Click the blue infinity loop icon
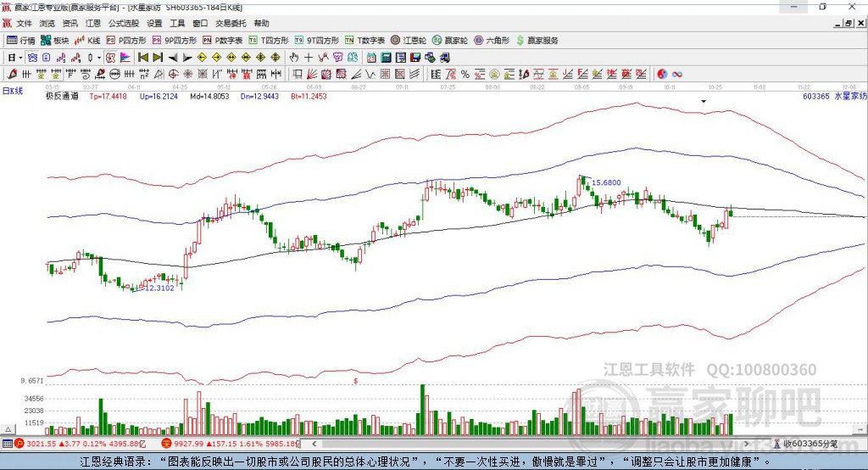The height and width of the screenshot is (470, 868). tap(677, 75)
